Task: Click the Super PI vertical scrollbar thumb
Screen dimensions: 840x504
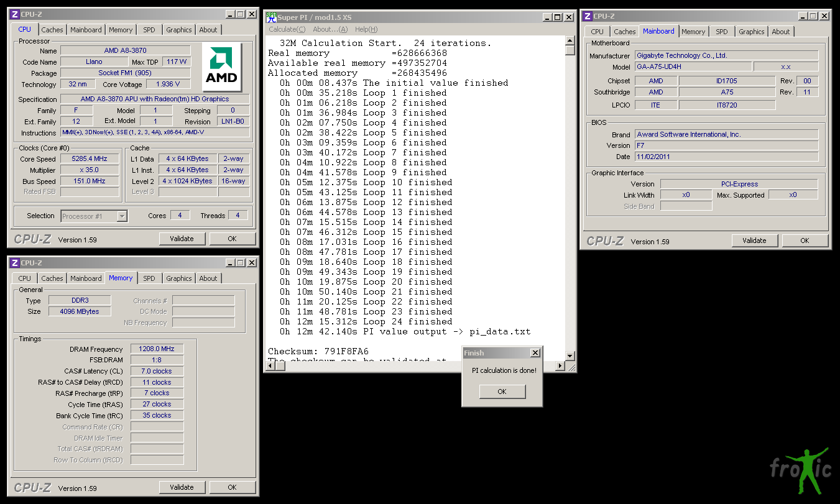Action: (x=570, y=51)
